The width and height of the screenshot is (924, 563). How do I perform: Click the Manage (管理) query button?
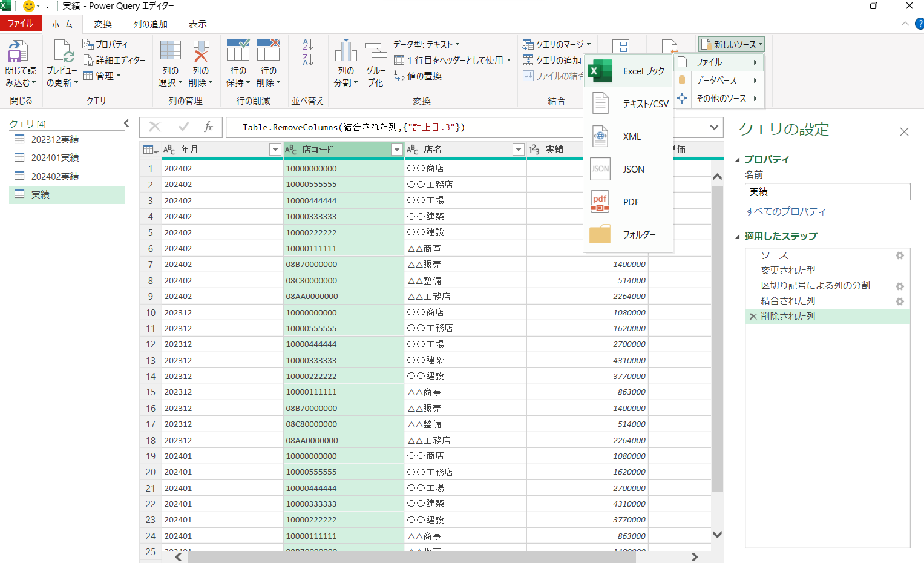tap(102, 76)
